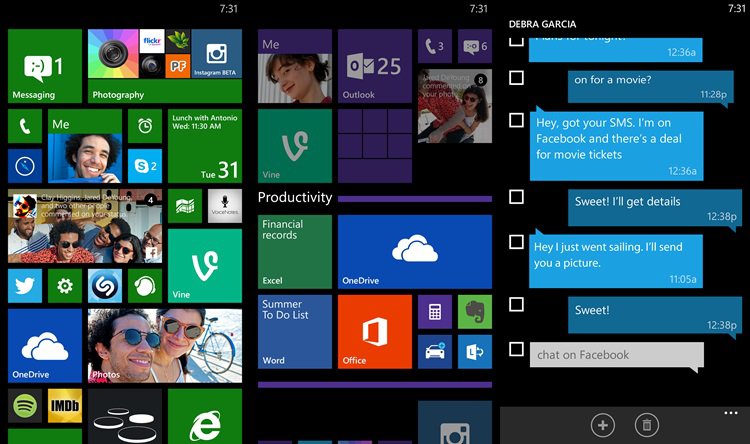Open the Skype tile showing 2
The height and width of the screenshot is (444, 750).
(145, 166)
